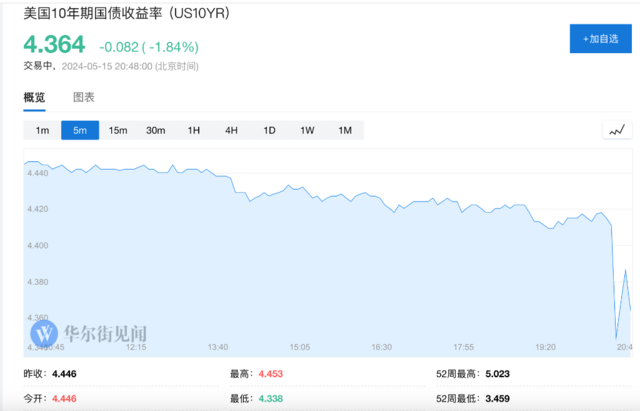This screenshot has height=411, width=640.
Task: Click the 52周最高 value 5.023
Action: coord(497,374)
